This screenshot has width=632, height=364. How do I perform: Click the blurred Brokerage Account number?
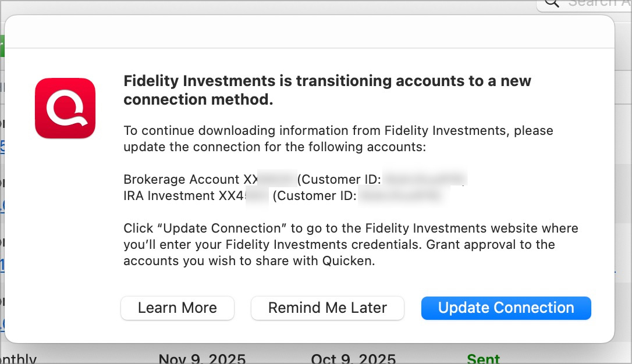(277, 180)
